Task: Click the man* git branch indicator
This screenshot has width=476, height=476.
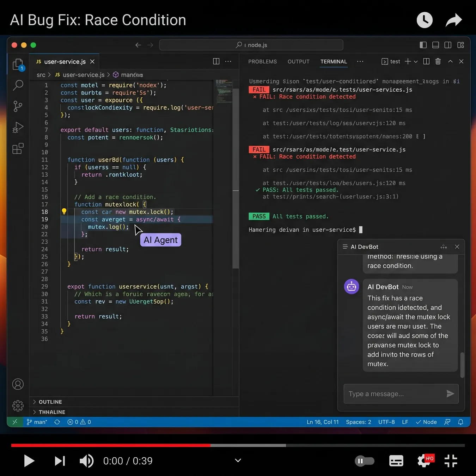Action: (37, 422)
